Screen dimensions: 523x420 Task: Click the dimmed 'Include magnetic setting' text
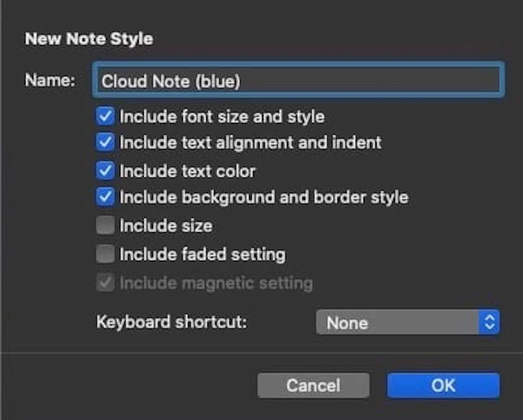click(216, 283)
